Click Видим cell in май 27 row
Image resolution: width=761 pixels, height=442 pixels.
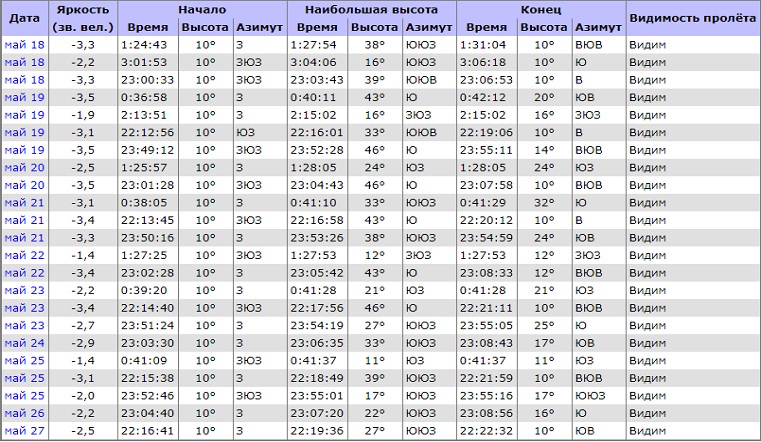pyautogui.click(x=648, y=430)
